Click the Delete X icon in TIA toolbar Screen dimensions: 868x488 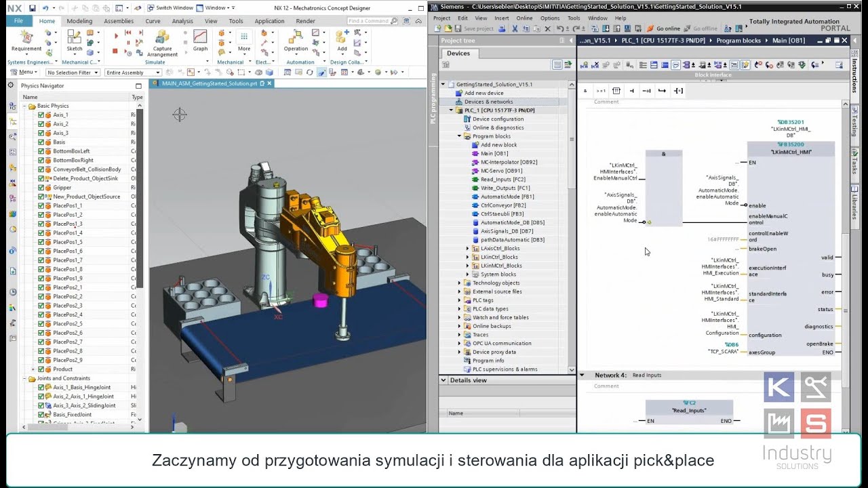(x=548, y=28)
